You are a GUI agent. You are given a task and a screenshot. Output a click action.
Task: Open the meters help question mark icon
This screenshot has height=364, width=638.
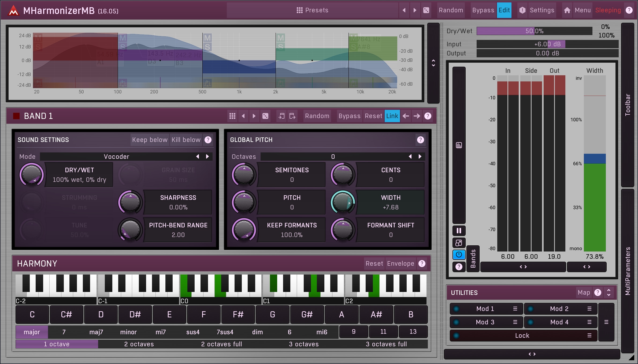[459, 267]
